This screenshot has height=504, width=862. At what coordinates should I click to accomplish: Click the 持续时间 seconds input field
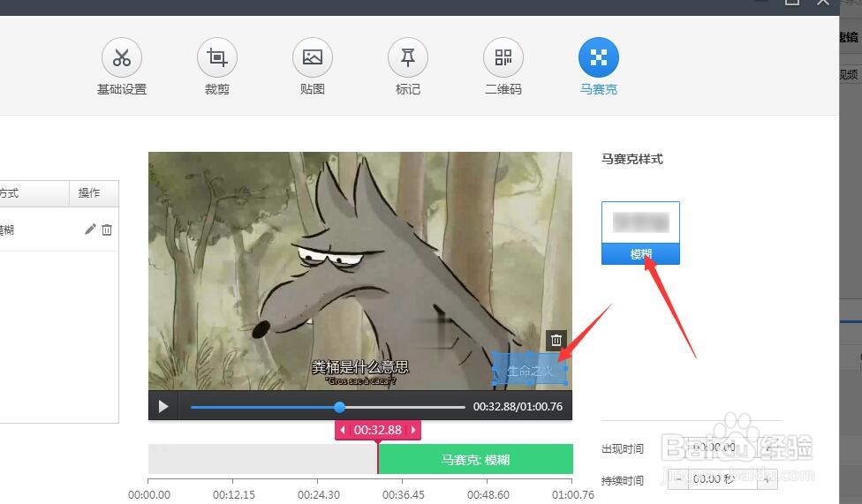coord(723,480)
